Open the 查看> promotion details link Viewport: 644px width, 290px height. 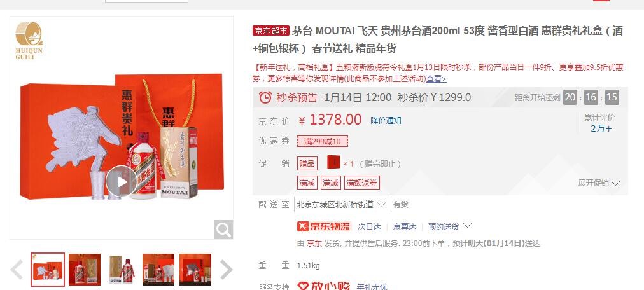point(436,79)
